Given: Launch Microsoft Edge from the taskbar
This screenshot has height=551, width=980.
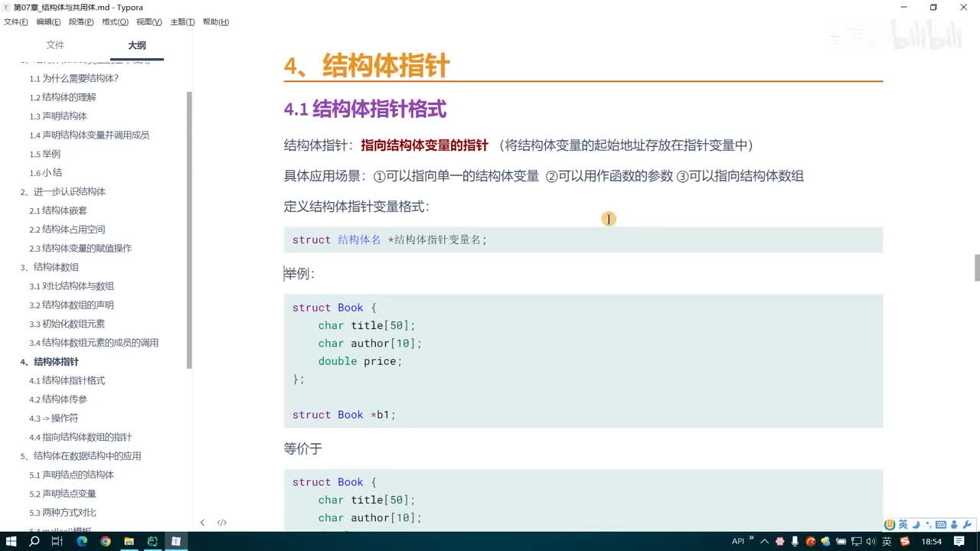Looking at the screenshot, I should click(x=82, y=541).
